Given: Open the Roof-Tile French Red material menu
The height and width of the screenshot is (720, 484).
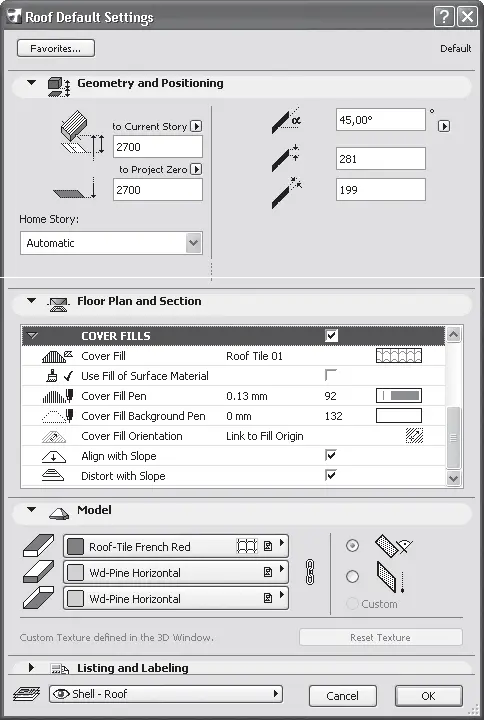Looking at the screenshot, I should [176, 546].
